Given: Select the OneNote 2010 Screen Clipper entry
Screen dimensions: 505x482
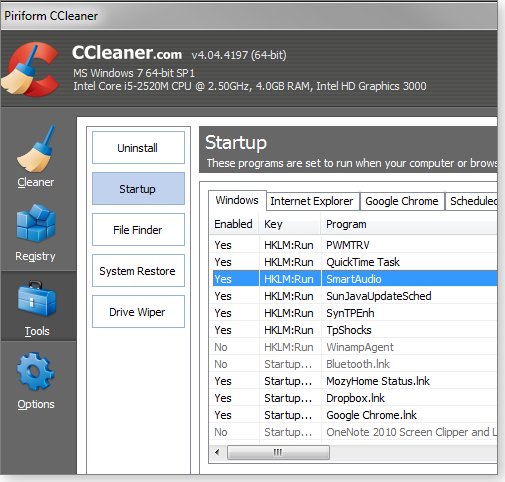Looking at the screenshot, I should coord(353,432).
